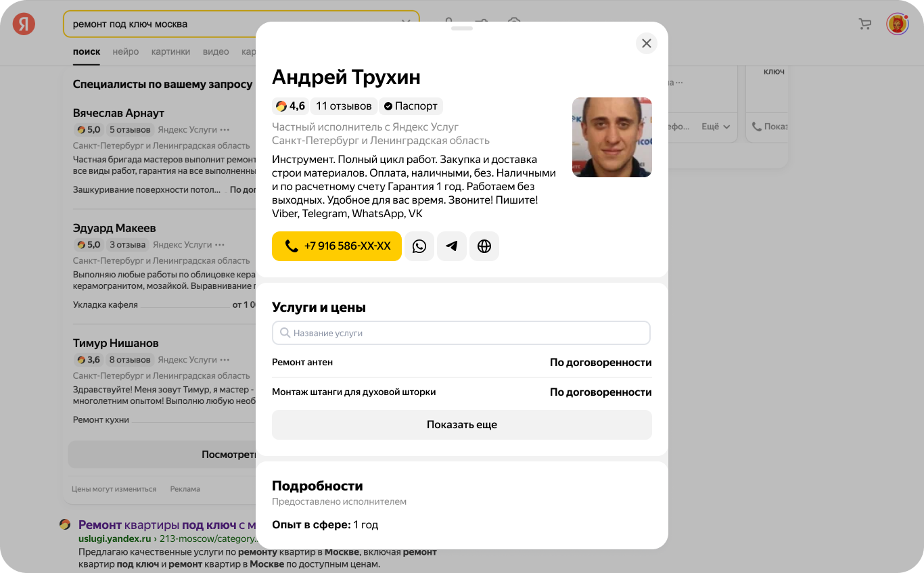Switch to the видео tab
The image size is (924, 573).
(216, 51)
